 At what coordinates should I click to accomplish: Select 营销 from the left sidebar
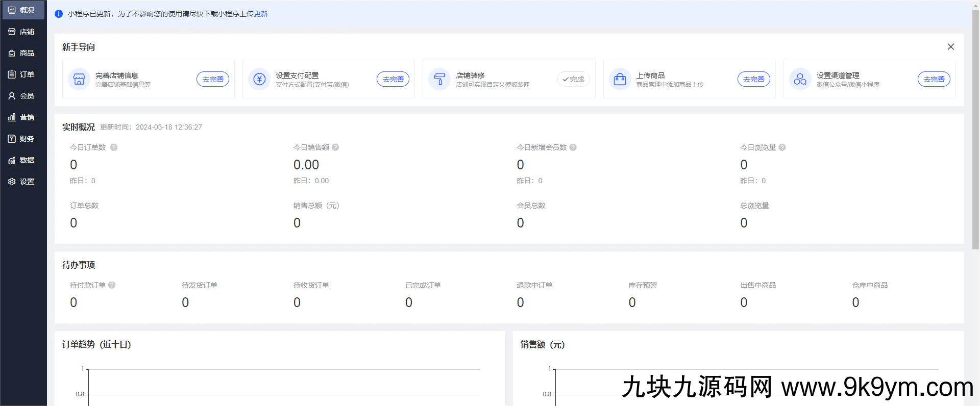coord(22,117)
